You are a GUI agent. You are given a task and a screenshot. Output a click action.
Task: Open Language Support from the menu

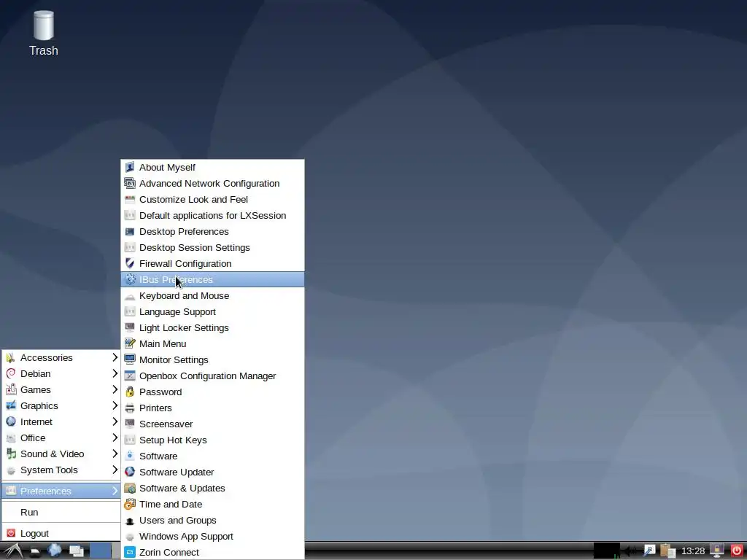click(x=212, y=312)
